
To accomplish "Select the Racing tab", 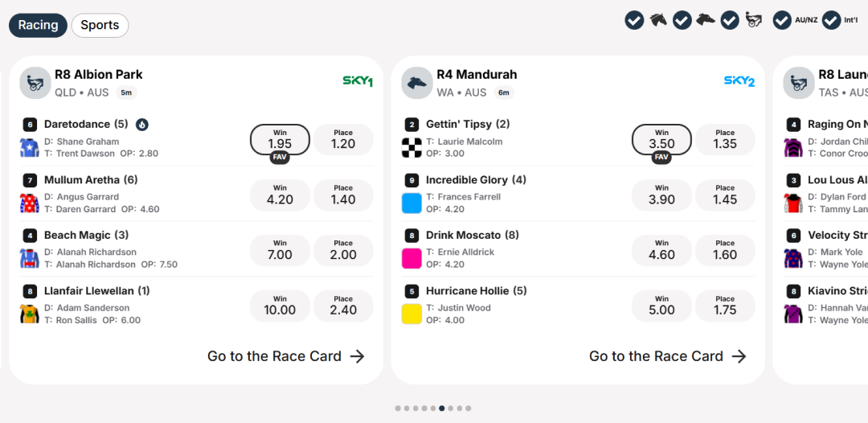I will pyautogui.click(x=38, y=26).
